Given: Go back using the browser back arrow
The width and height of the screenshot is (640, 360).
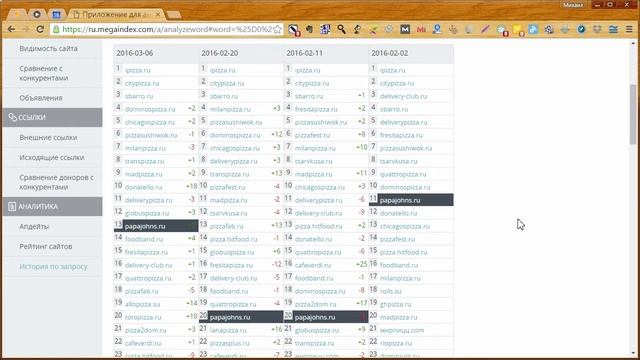Looking at the screenshot, I should [11, 29].
